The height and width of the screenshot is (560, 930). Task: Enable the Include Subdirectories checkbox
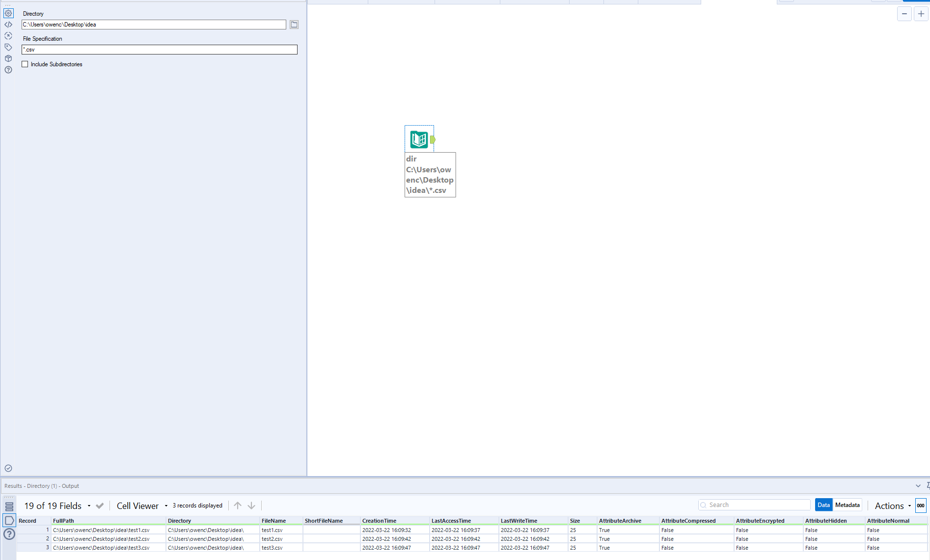(x=25, y=64)
